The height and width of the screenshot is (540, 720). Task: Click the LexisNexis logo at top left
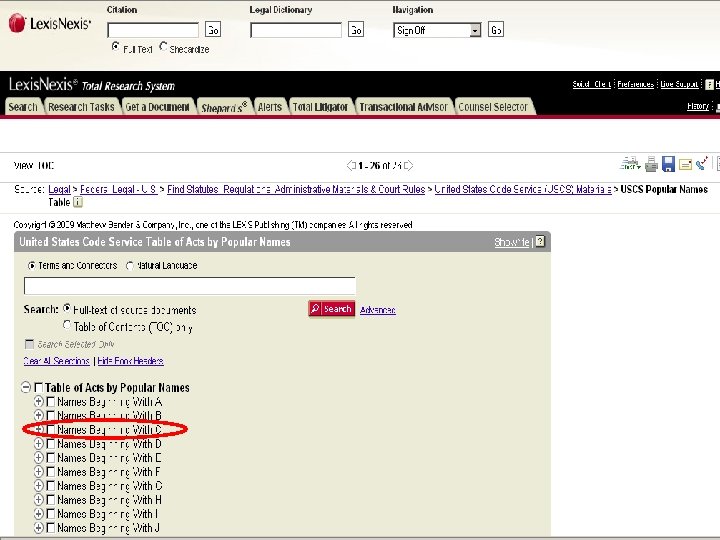[50, 23]
